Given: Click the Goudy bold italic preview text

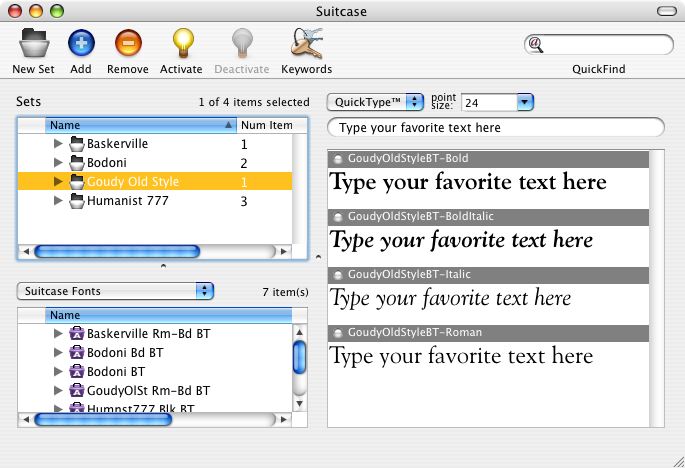Looking at the screenshot, I should (462, 240).
